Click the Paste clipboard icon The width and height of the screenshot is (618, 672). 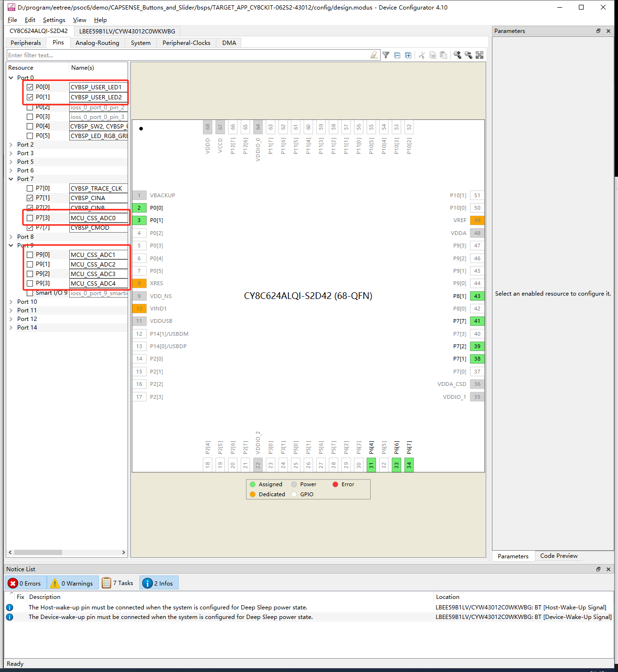(444, 55)
